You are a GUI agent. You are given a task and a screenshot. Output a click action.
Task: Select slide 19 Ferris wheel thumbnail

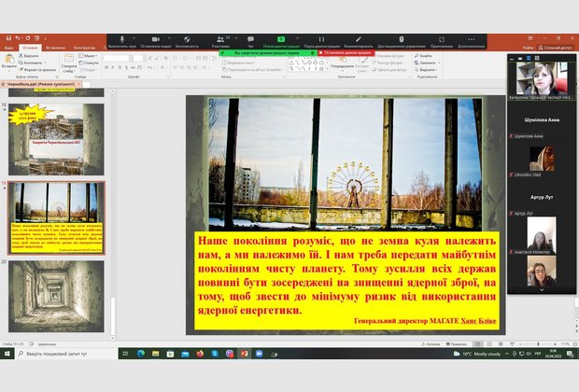(x=56, y=217)
